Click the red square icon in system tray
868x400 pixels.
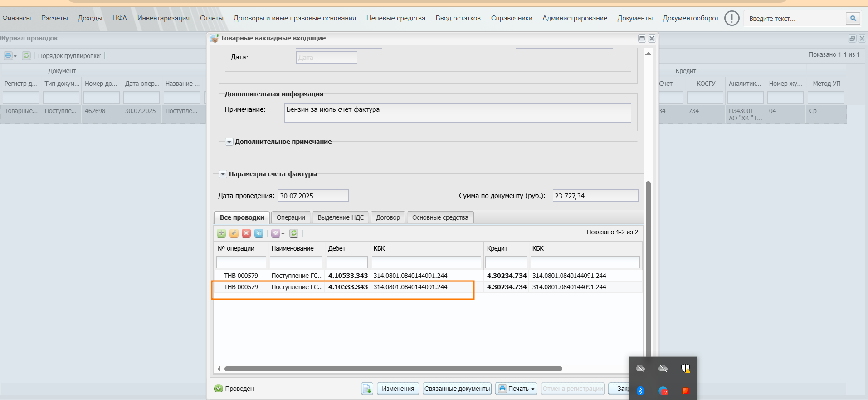point(686,391)
